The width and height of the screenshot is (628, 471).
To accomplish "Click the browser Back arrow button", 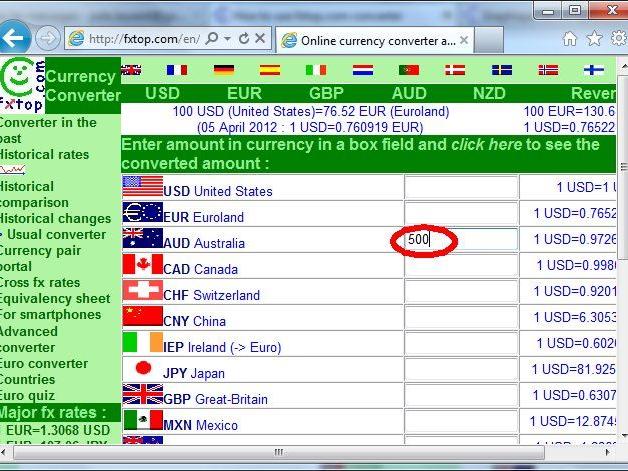I will (14, 39).
